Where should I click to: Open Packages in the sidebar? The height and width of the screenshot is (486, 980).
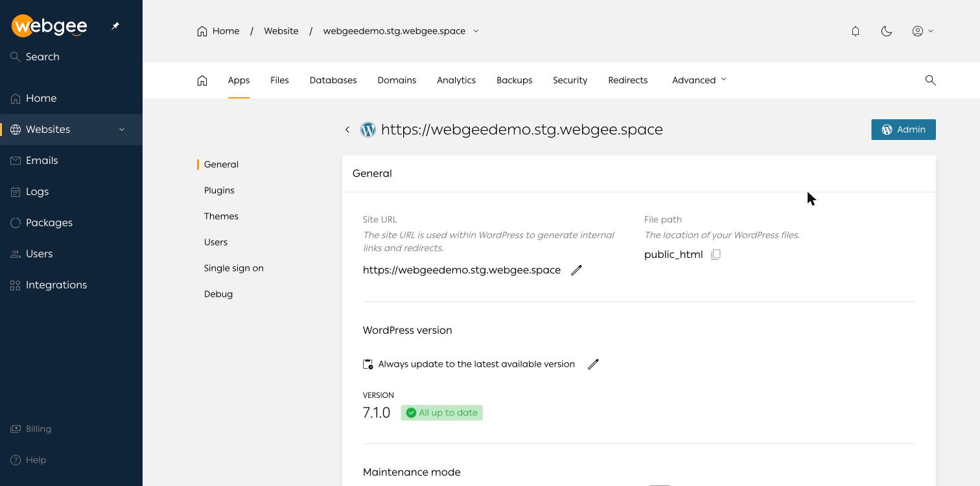pyautogui.click(x=71, y=223)
